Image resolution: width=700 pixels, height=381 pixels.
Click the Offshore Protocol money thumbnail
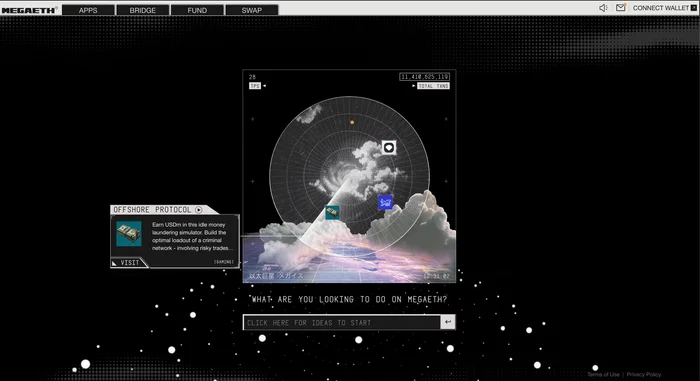129,234
